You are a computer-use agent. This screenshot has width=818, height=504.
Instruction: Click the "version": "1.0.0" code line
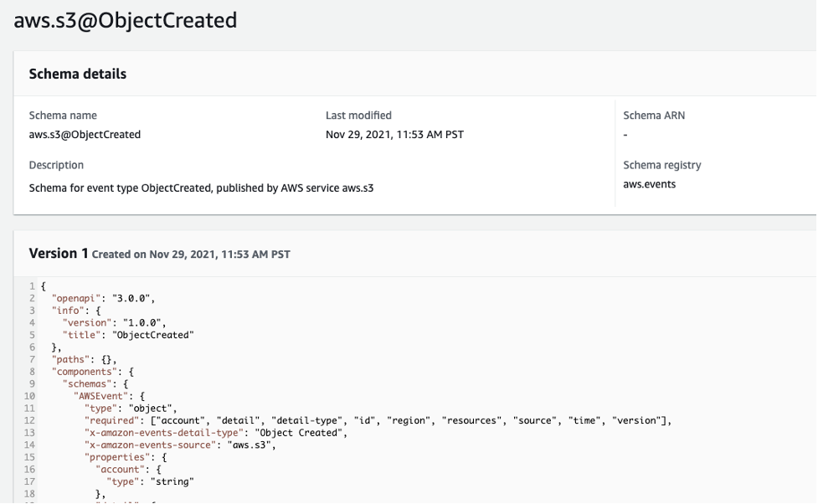point(114,323)
